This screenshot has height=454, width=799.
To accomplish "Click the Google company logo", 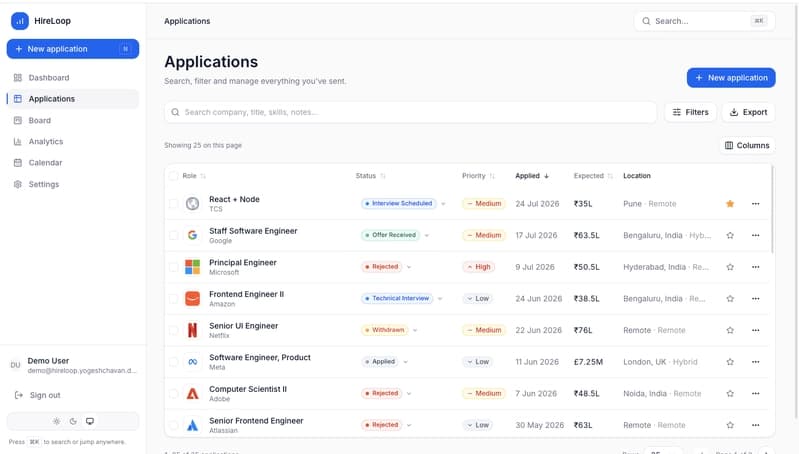I will (x=192, y=235).
